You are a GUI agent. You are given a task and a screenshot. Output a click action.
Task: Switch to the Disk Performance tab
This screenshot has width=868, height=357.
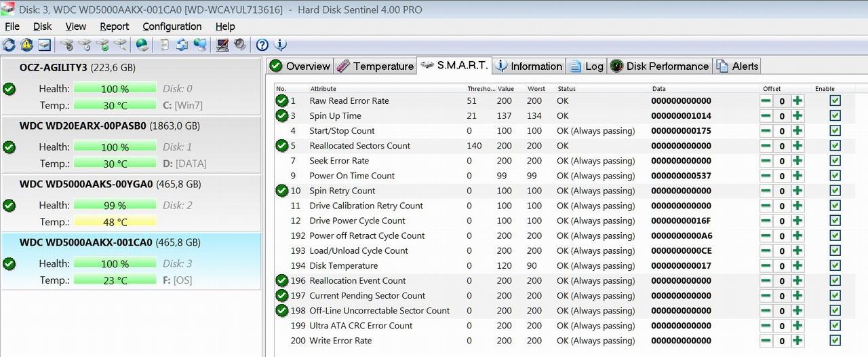tap(660, 66)
